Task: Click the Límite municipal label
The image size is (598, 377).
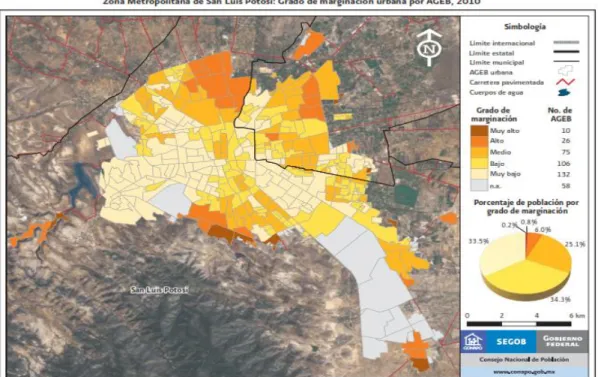Action: pos(496,63)
